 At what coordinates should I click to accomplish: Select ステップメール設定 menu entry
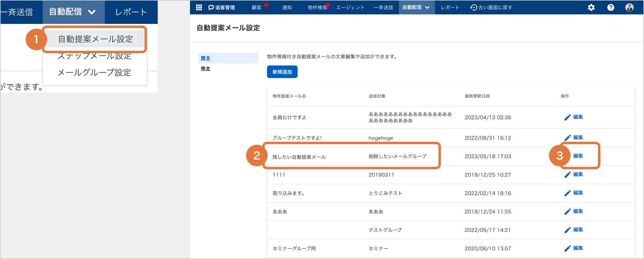coord(94,56)
